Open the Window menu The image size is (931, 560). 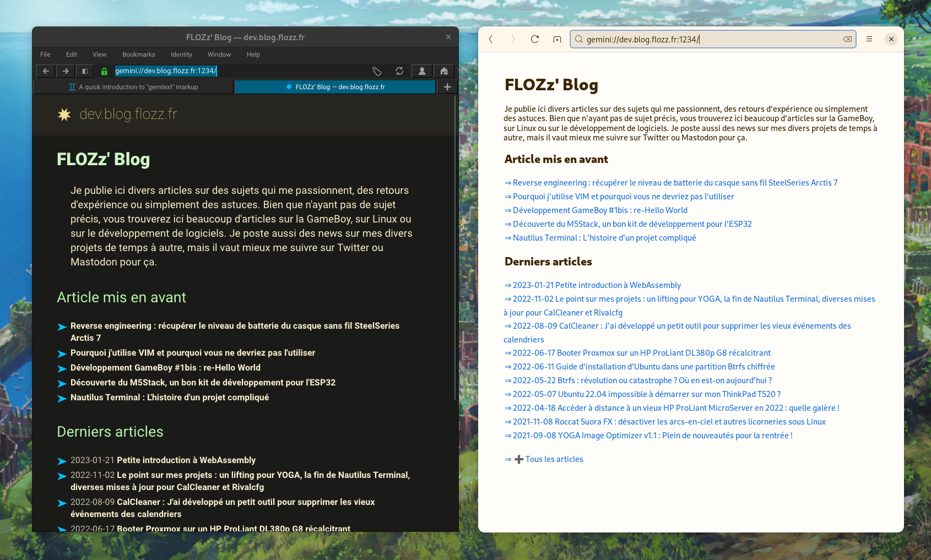219,55
